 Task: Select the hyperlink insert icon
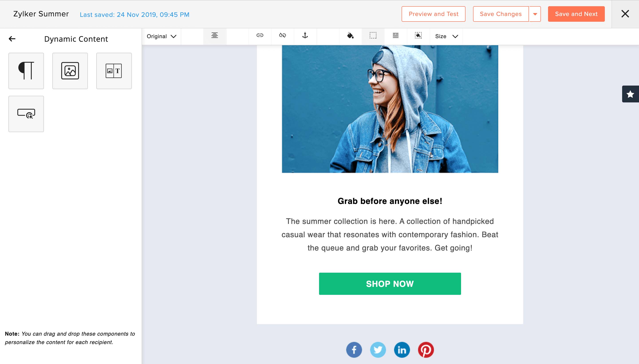(260, 36)
